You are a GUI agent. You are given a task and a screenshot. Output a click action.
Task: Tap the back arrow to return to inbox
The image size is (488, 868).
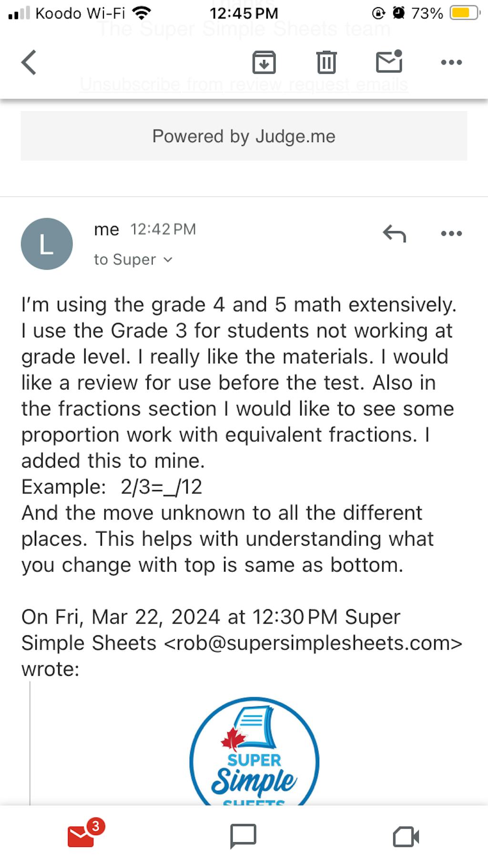(x=28, y=61)
